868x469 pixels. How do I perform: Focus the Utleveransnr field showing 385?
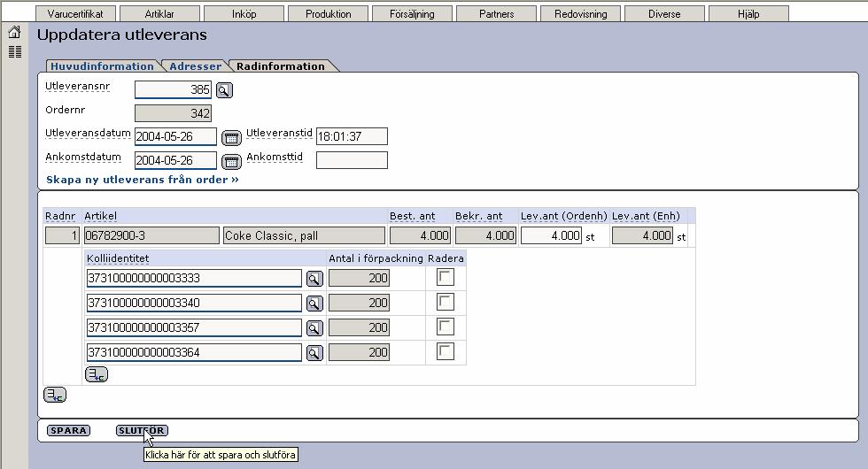point(174,89)
